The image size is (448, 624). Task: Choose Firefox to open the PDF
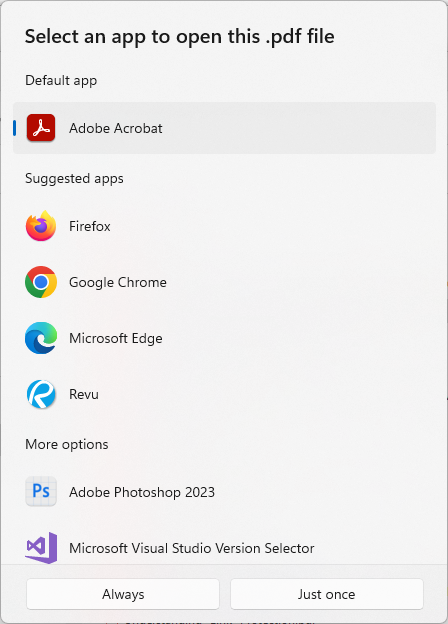(224, 226)
